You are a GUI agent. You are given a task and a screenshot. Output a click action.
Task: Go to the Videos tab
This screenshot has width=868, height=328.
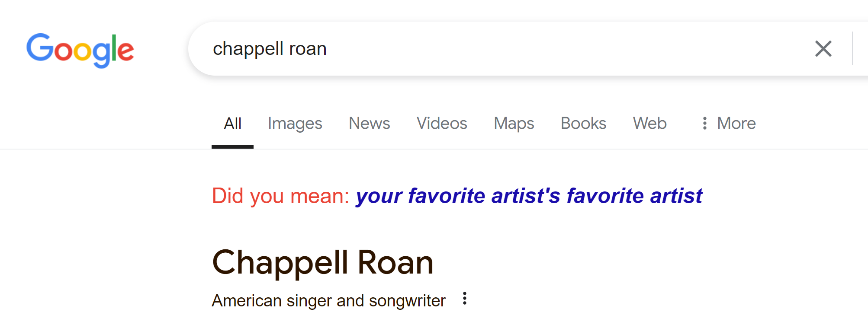coord(441,124)
